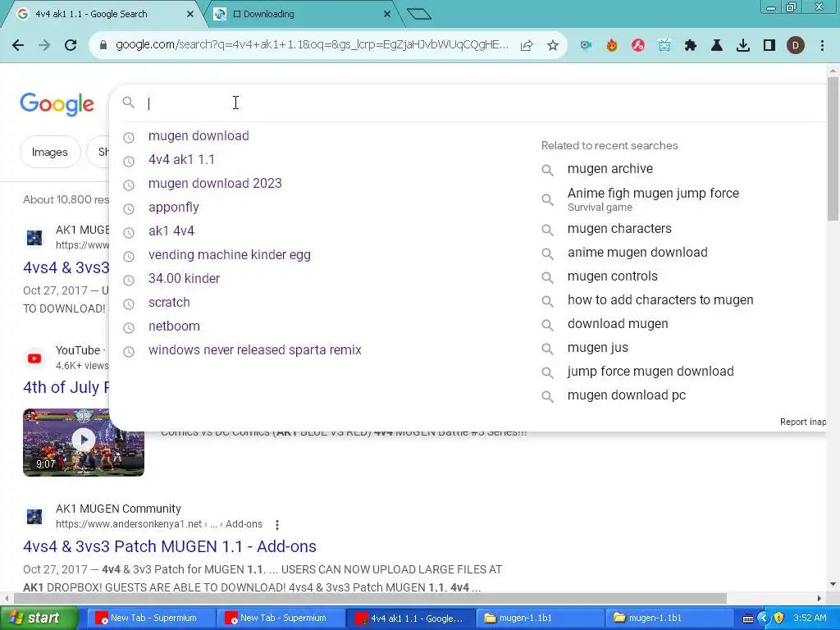The image size is (840, 630).
Task: Bookmark this page with the star icon
Action: click(553, 46)
